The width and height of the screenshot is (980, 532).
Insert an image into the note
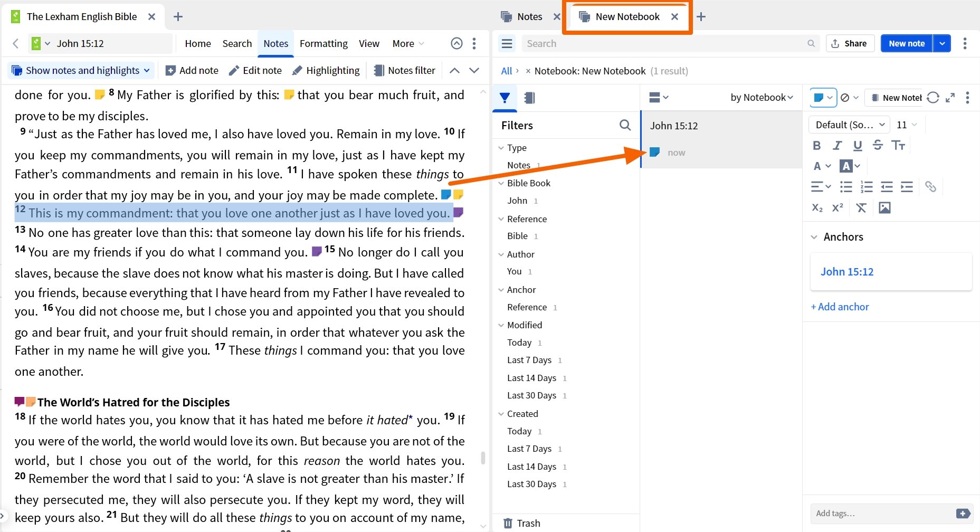click(884, 207)
